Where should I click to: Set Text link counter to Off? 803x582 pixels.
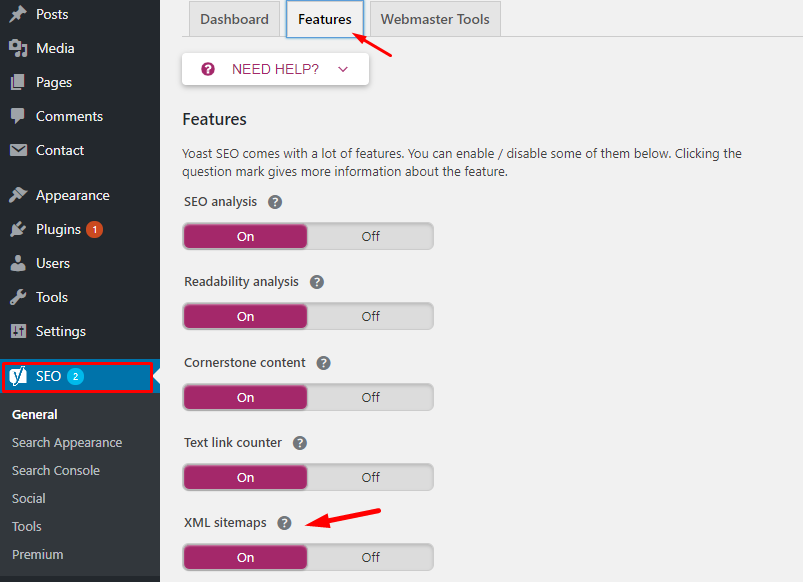click(370, 477)
